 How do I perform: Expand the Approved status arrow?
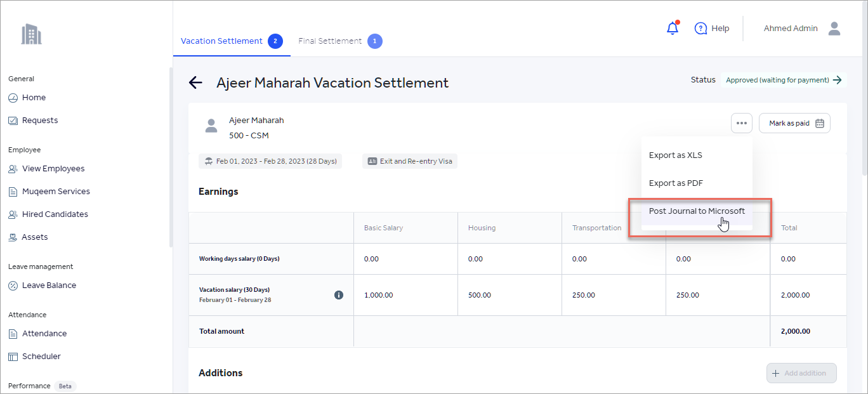point(838,80)
